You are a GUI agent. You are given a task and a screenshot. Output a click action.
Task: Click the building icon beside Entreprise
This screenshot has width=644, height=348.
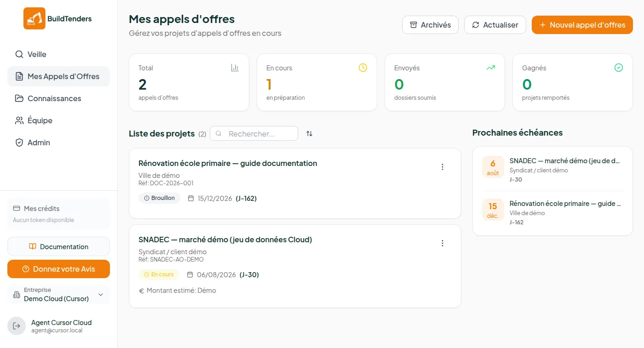(17, 294)
